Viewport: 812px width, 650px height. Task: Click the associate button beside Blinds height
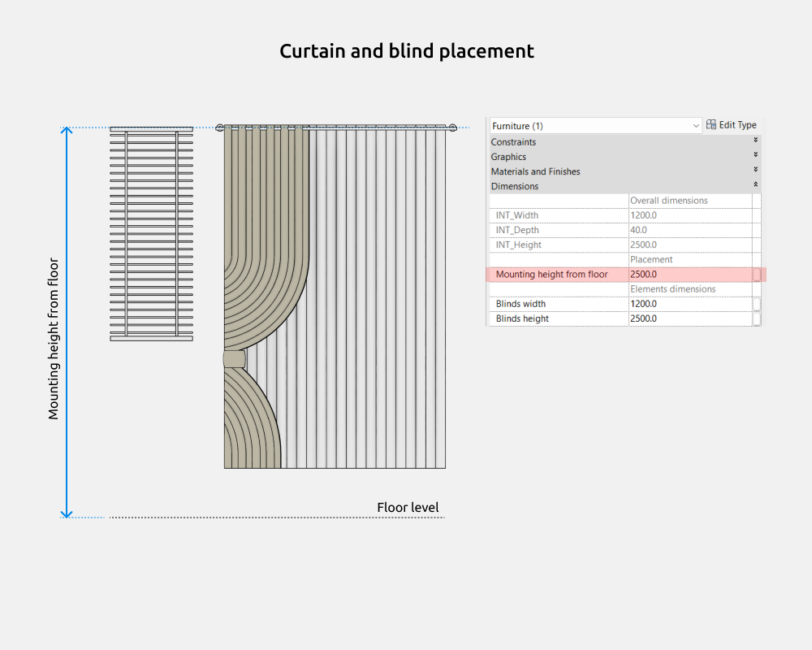tap(757, 318)
